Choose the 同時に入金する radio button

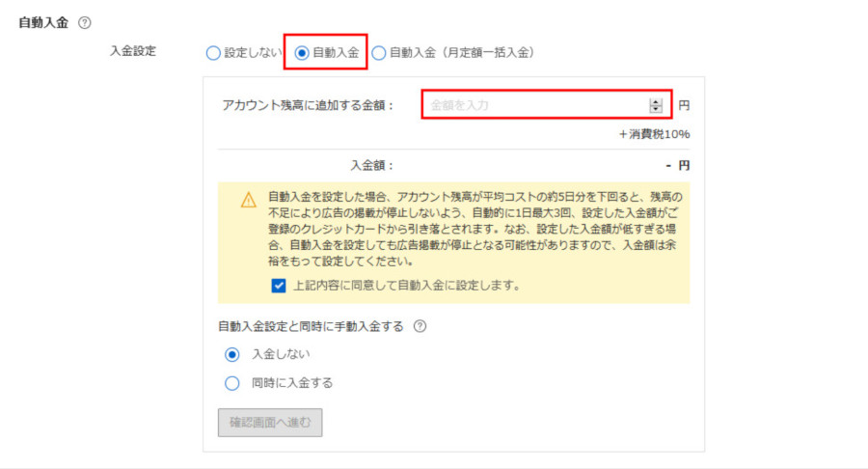click(x=231, y=383)
